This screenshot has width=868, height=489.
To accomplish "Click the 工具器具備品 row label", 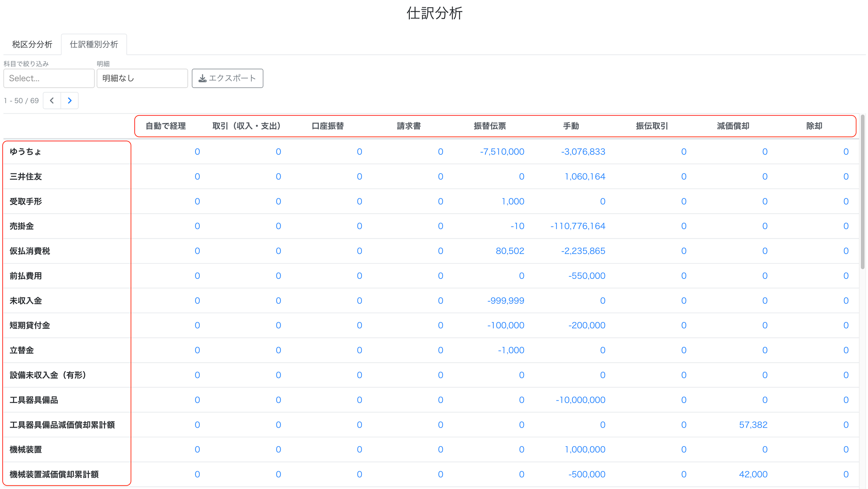I will click(33, 400).
